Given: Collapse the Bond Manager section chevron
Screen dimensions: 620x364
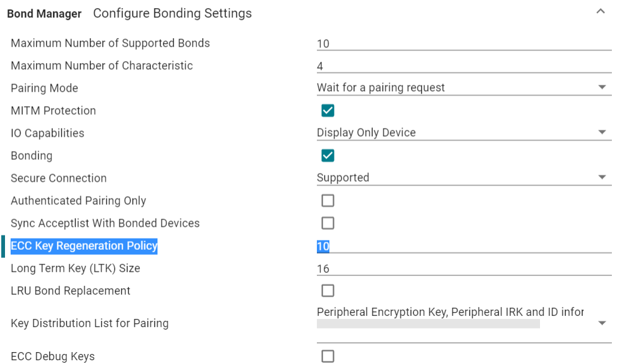Looking at the screenshot, I should click(x=601, y=12).
